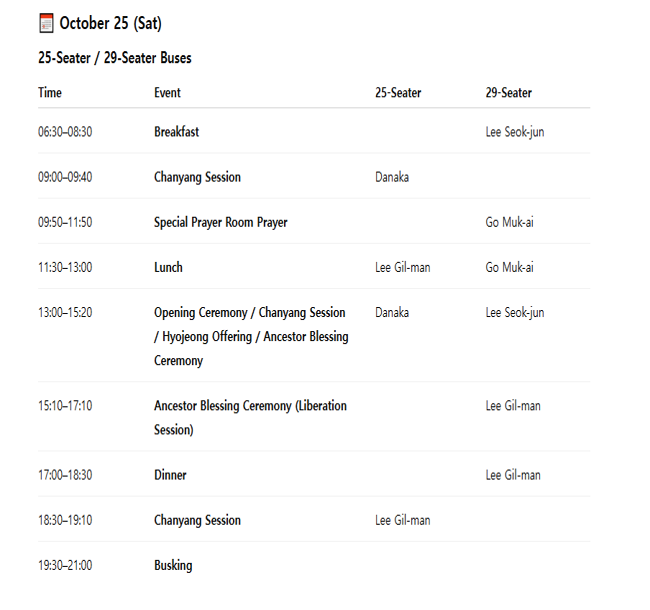The height and width of the screenshot is (610, 650).
Task: Select the October 25 (Sat) heading
Action: point(110,23)
